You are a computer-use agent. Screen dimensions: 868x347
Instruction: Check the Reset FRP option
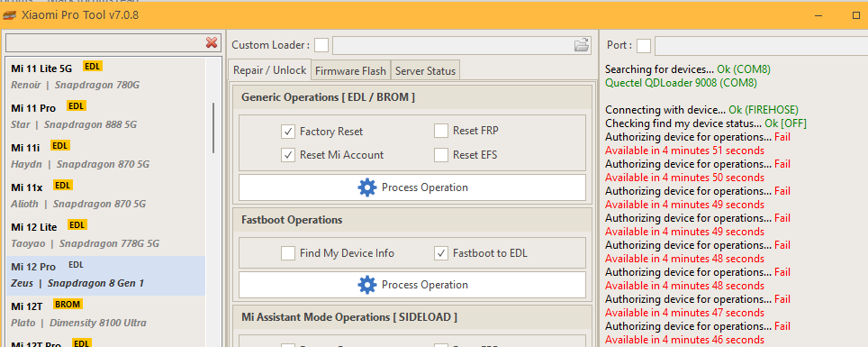click(x=441, y=131)
